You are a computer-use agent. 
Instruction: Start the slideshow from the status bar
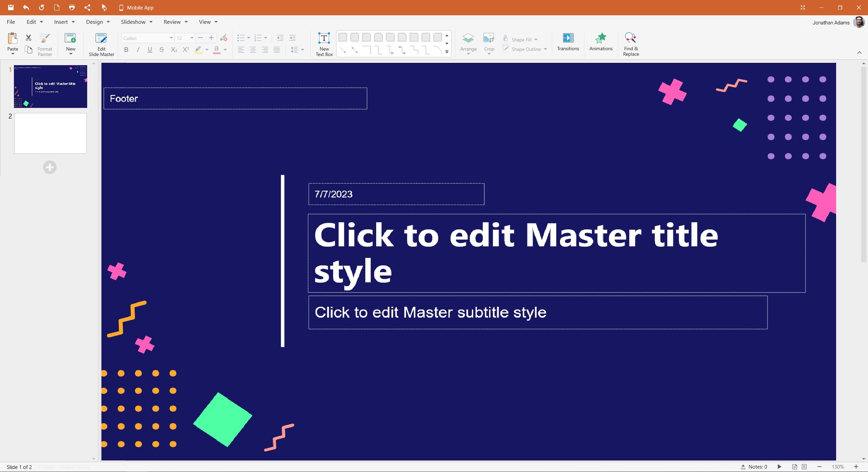779,467
